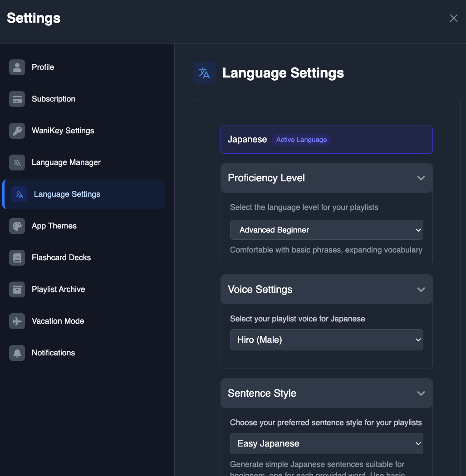Click the Flashcard Decks book icon
This screenshot has width=466, height=476.
pos(17,257)
